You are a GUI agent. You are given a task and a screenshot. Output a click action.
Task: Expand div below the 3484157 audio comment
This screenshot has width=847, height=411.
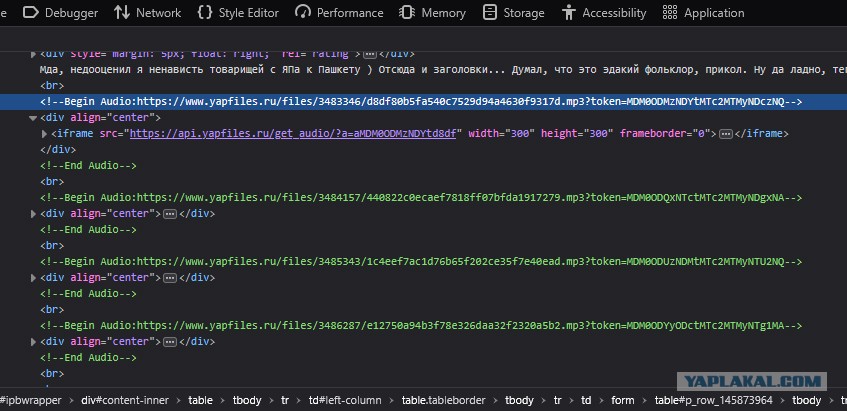(33, 214)
